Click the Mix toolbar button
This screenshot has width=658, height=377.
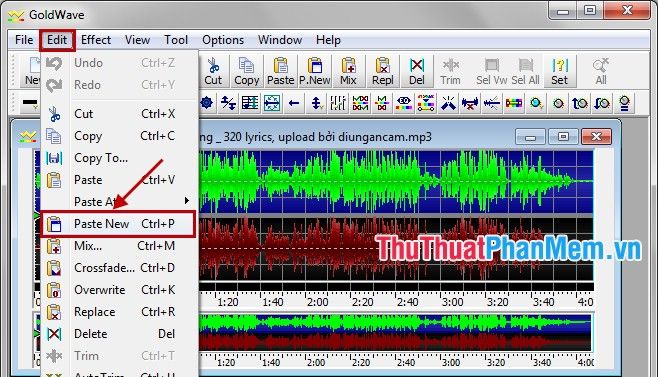[x=348, y=71]
